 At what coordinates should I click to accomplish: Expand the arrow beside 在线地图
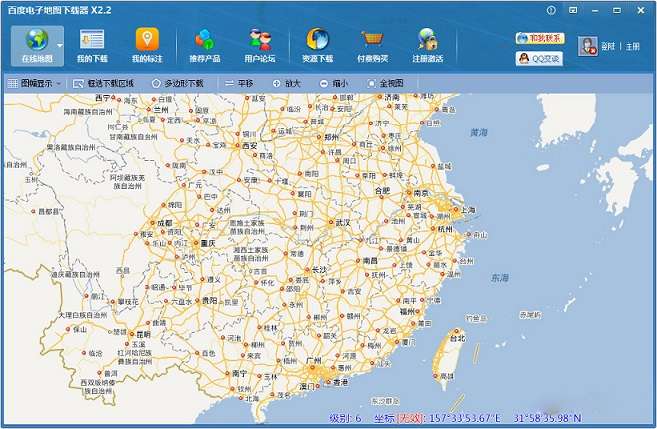click(x=60, y=45)
